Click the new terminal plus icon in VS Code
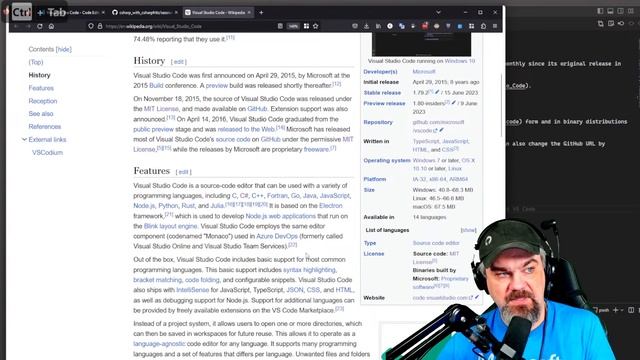The width and height of the screenshot is (640, 360). tap(616, 310)
